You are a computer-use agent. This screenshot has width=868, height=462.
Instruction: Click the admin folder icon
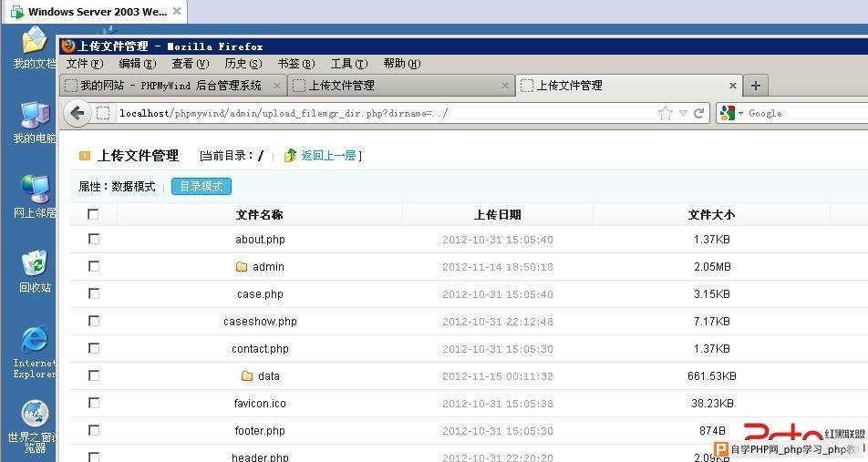point(242,267)
